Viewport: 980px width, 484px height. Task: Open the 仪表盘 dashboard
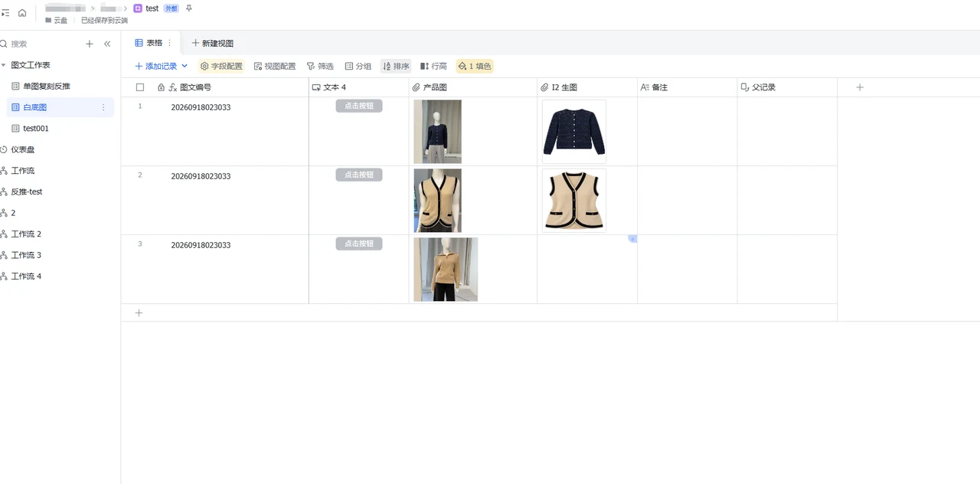point(22,150)
